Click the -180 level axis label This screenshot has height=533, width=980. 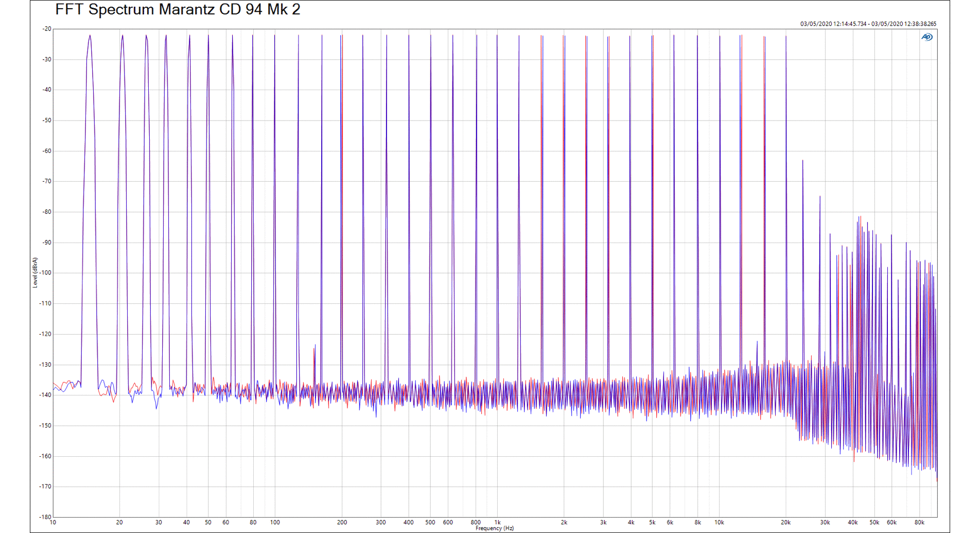click(45, 517)
